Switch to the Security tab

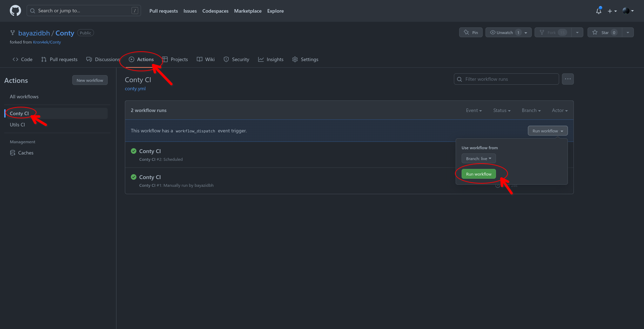(236, 59)
